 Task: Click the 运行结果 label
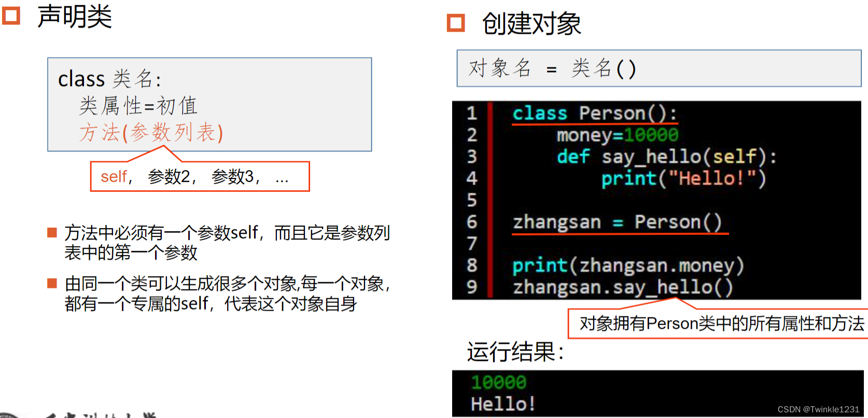pos(515,352)
